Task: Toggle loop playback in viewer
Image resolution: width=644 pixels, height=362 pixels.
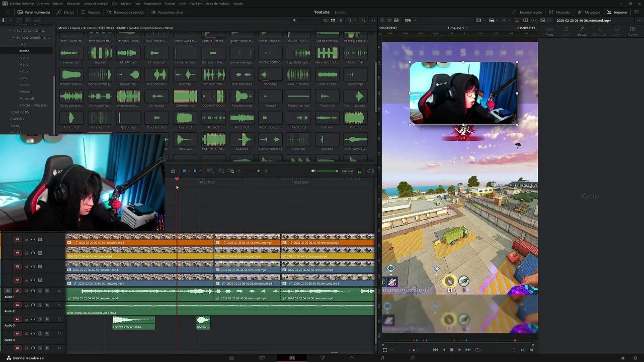Action: 477,350
